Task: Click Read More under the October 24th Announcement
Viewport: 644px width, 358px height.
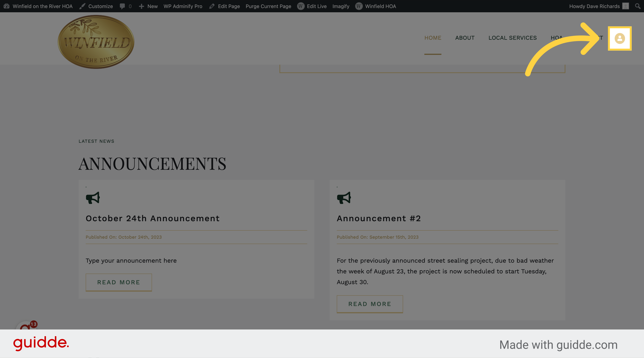Action: [x=118, y=282]
